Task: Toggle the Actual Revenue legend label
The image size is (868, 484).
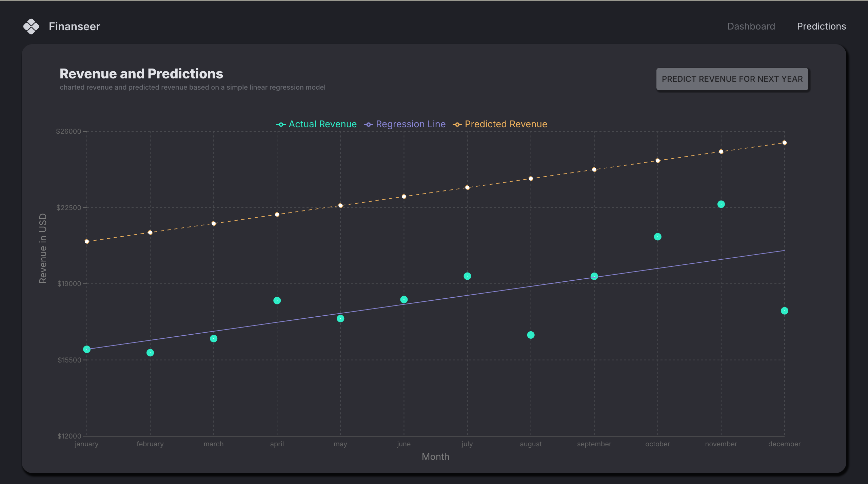Action: click(322, 124)
